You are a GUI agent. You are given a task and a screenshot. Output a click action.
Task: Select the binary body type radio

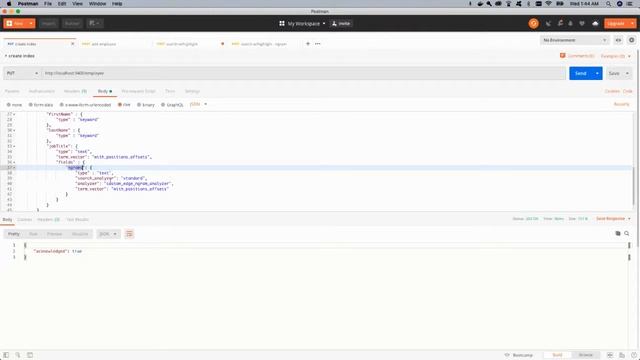click(x=139, y=105)
